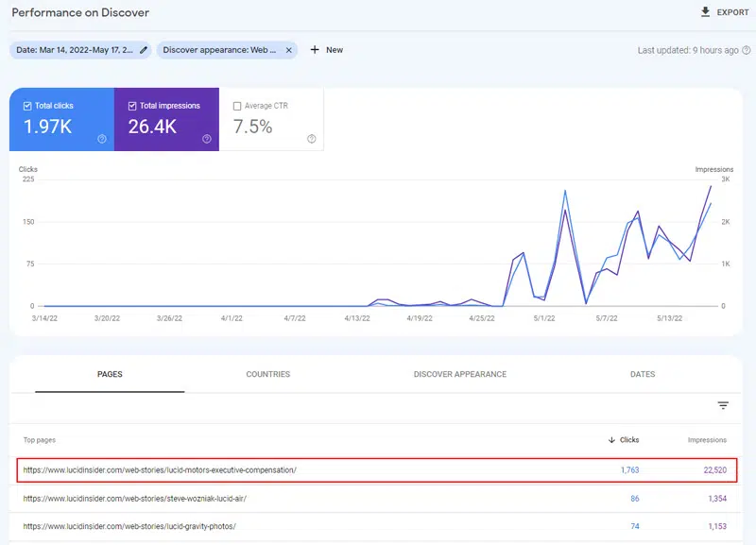Switch to the Countries tab
This screenshot has width=756, height=545.
tap(267, 374)
